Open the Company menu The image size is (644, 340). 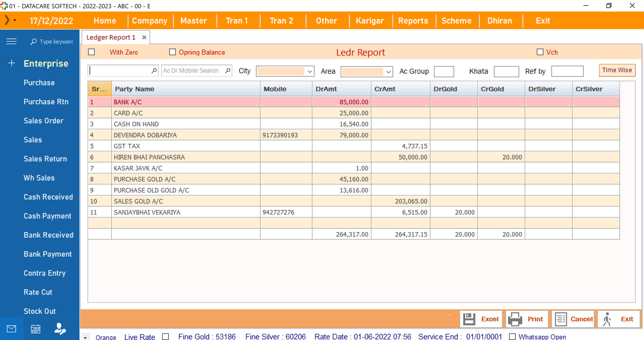149,21
